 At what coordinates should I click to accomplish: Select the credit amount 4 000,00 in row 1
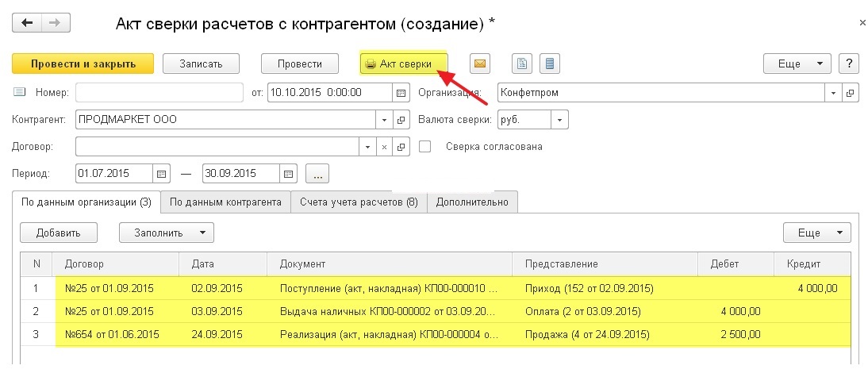(x=812, y=288)
